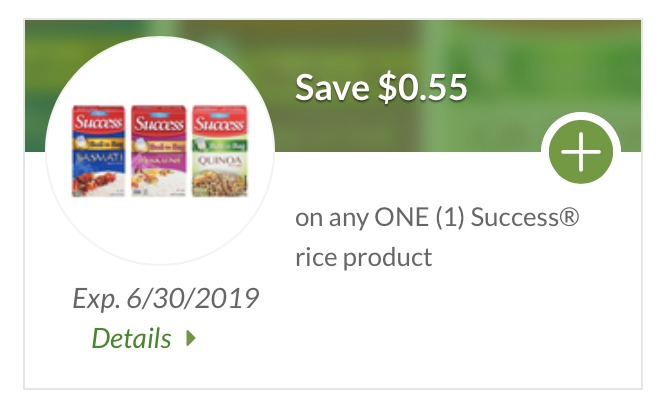The height and width of the screenshot is (410, 668).
Task: Click the "rice product" text line
Action: [x=364, y=257]
